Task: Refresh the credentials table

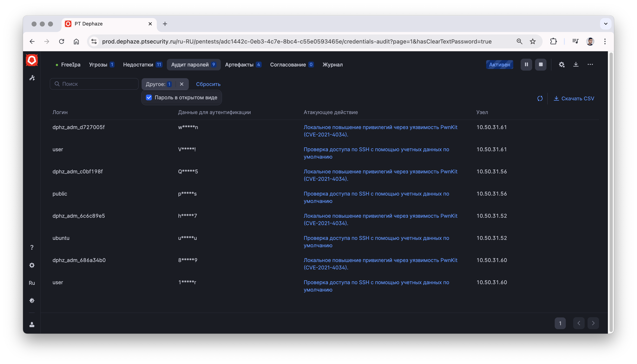Action: point(540,98)
